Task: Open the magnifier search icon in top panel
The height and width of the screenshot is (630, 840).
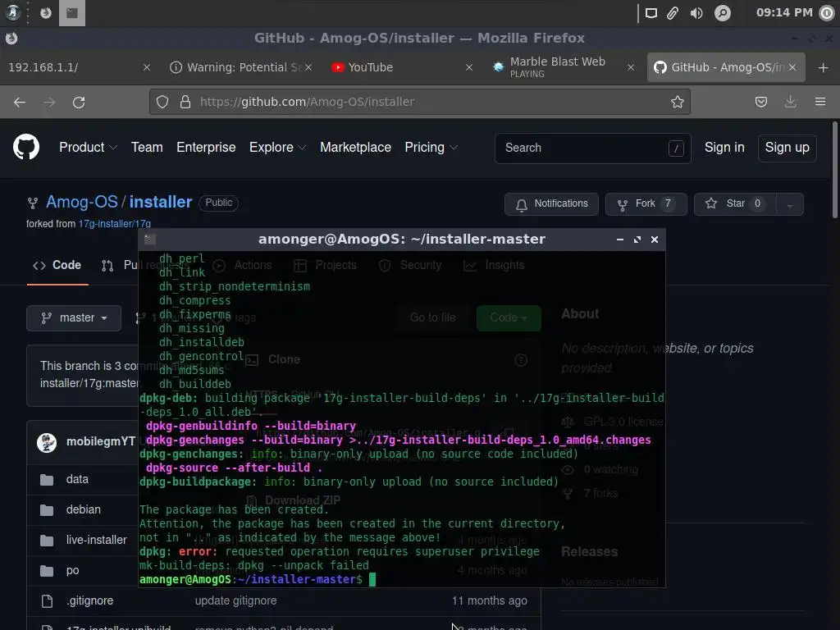Action: click(x=722, y=13)
